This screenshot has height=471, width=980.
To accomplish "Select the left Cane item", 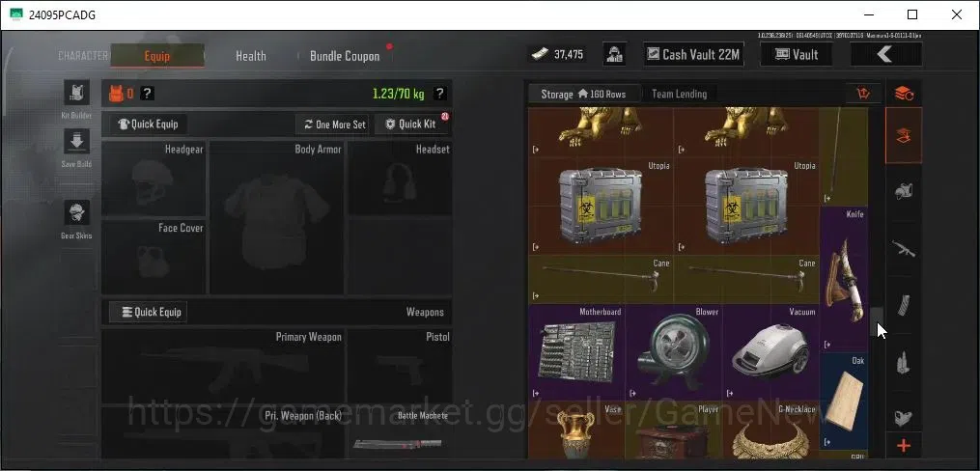I will click(601, 279).
